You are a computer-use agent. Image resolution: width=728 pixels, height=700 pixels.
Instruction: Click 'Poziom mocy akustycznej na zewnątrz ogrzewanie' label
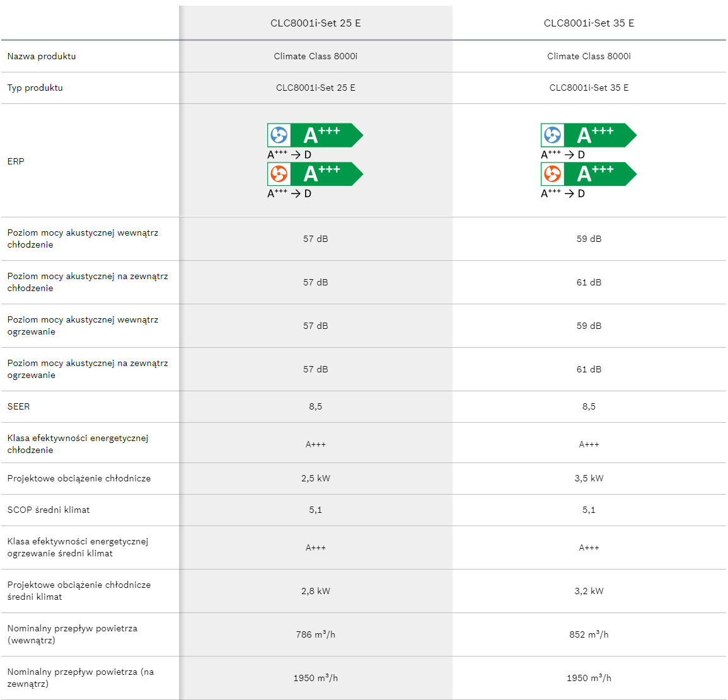coord(88,369)
